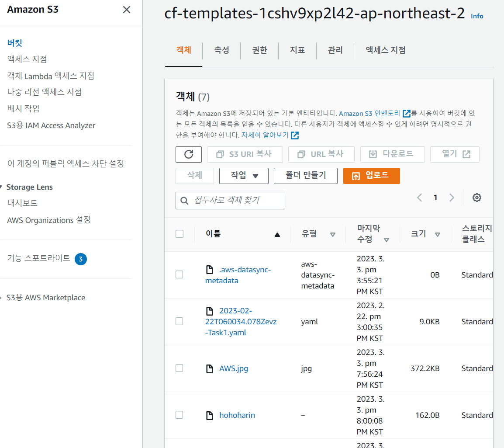Select all objects header checkbox
The image size is (504, 448).
(180, 234)
